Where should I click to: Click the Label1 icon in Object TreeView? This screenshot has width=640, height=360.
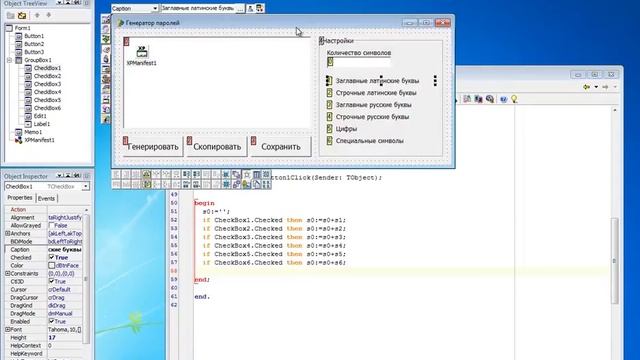[28, 124]
